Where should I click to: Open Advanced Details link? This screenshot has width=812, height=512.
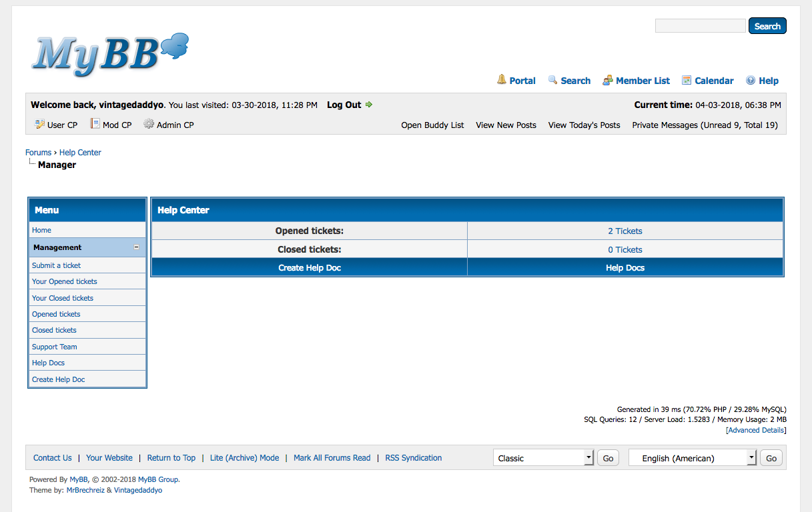[x=756, y=431]
